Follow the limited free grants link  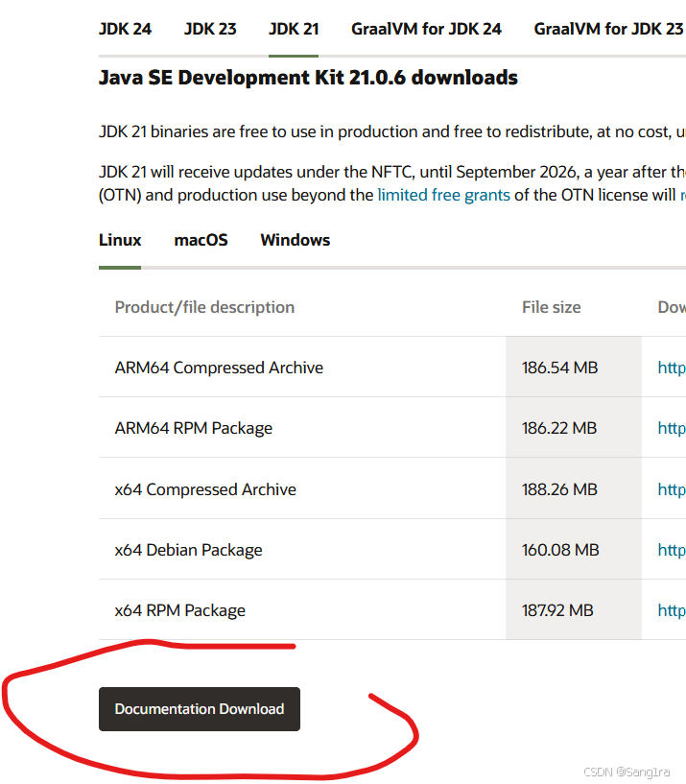click(x=443, y=195)
